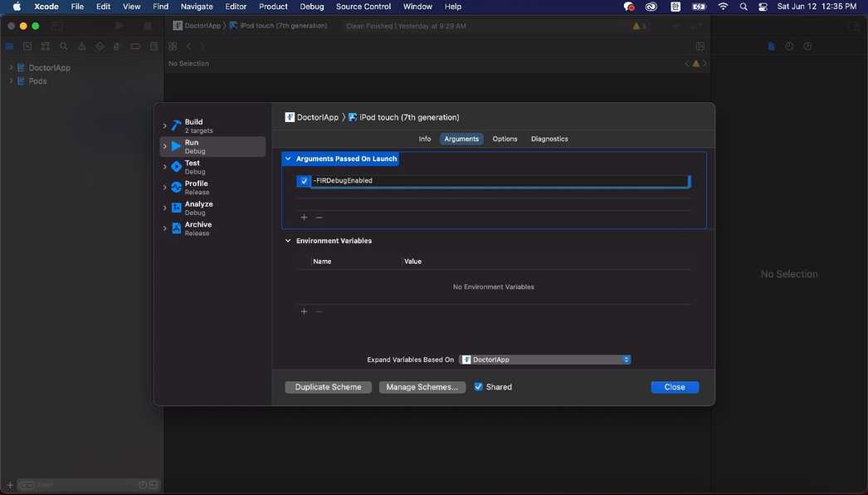The width and height of the screenshot is (868, 495).
Task: Expand the Profile action disclosure chevron
Action: click(164, 188)
